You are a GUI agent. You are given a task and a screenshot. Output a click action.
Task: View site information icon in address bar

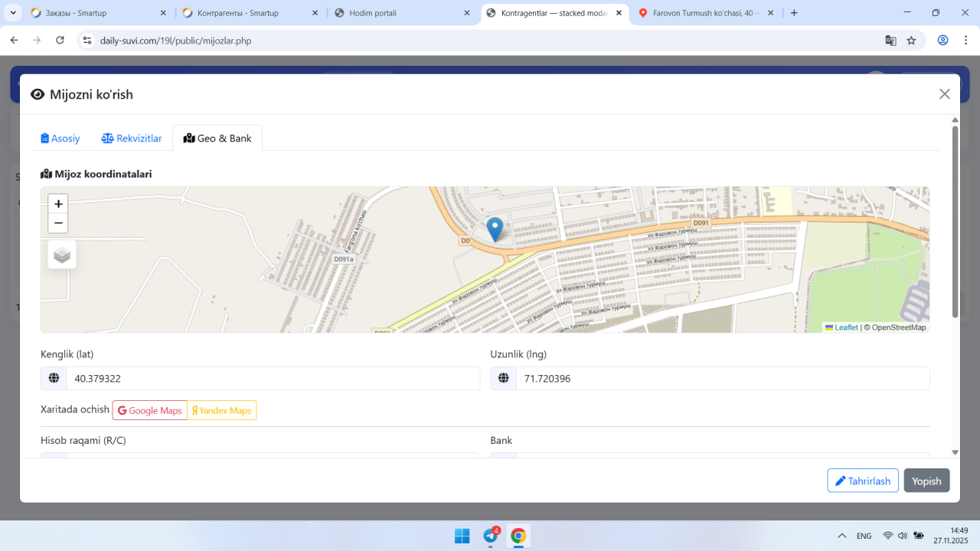coord(87,41)
